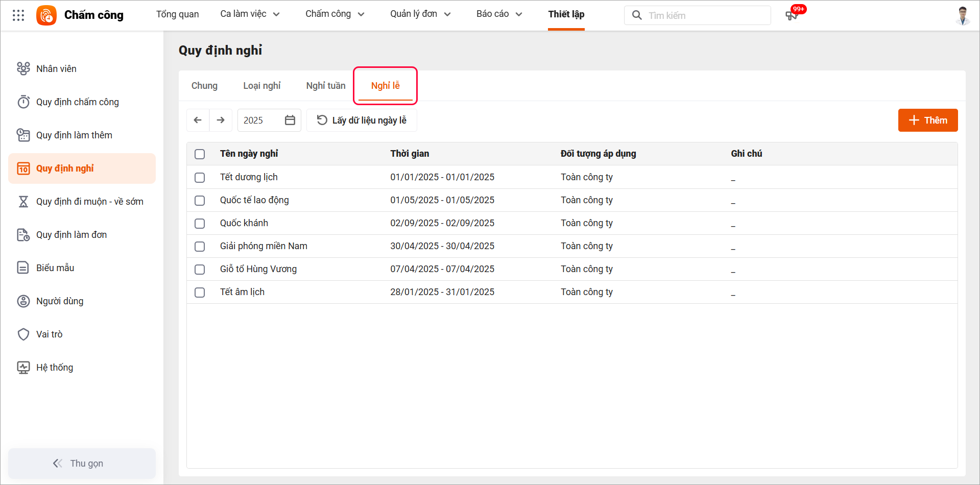
Task: Open the user profile avatar
Action: [963, 15]
